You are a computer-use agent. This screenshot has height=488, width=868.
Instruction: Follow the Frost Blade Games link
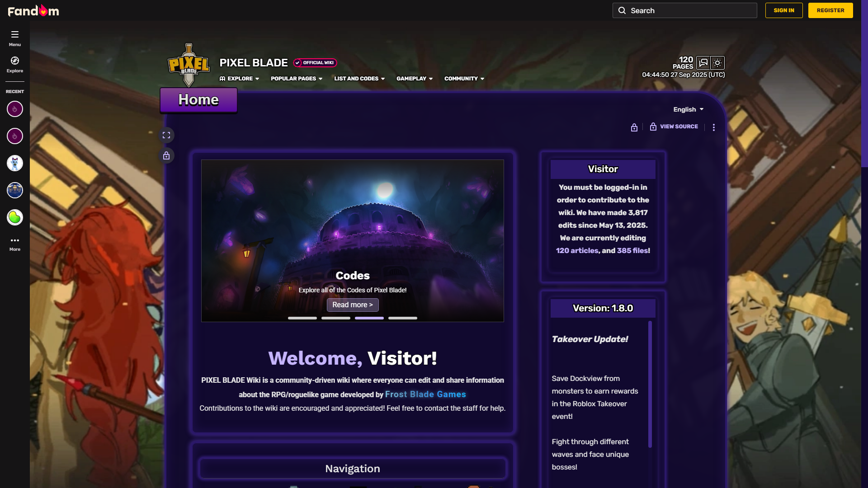(x=425, y=394)
